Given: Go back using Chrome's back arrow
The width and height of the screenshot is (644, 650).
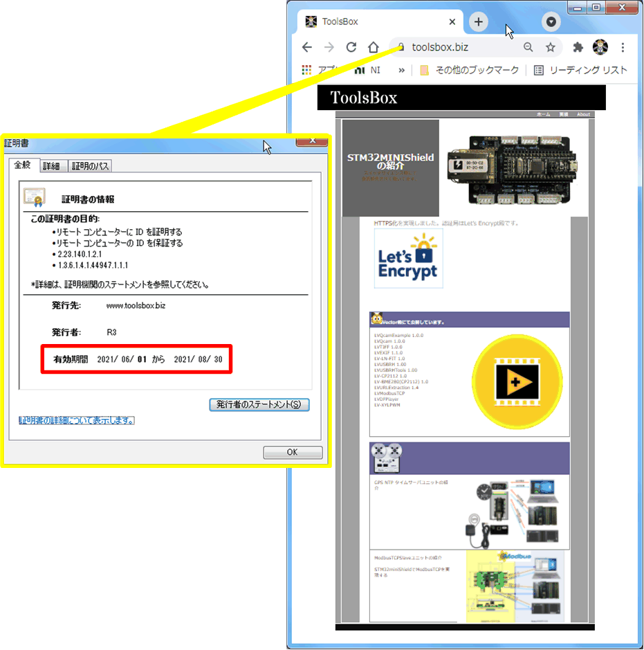Looking at the screenshot, I should 307,47.
